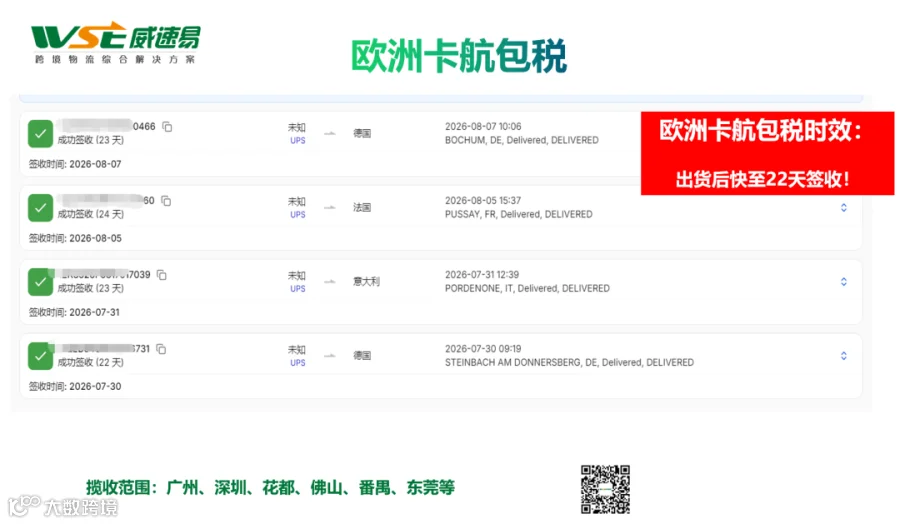Select the text "签收时间: 2026-07-31"

pos(75,312)
